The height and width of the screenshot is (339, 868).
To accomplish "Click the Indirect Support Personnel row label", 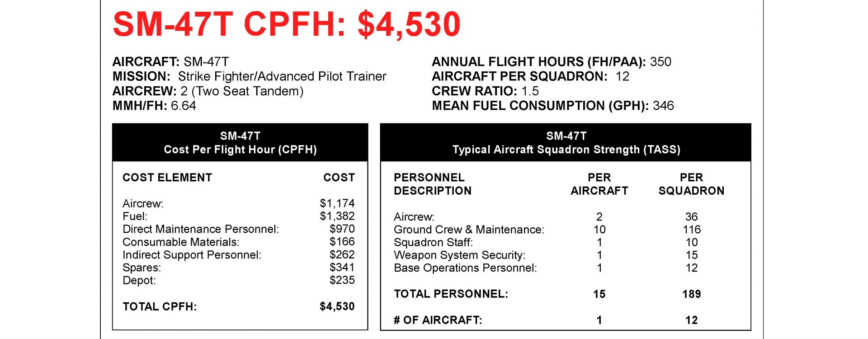I will (x=192, y=255).
